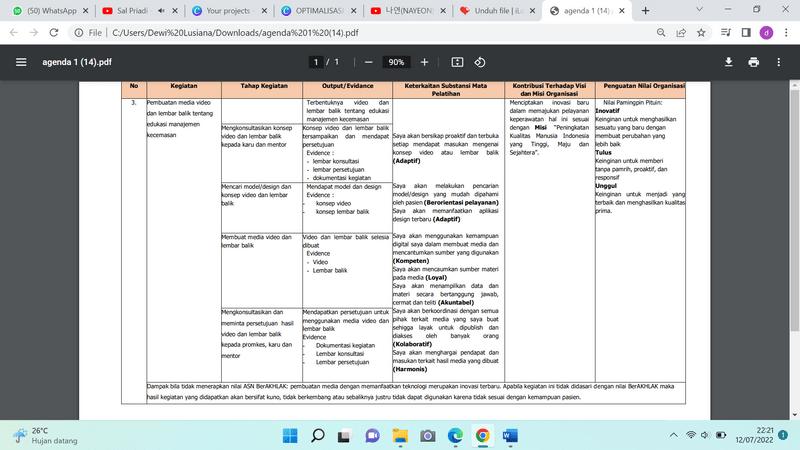Open a new browser tab

[645, 11]
